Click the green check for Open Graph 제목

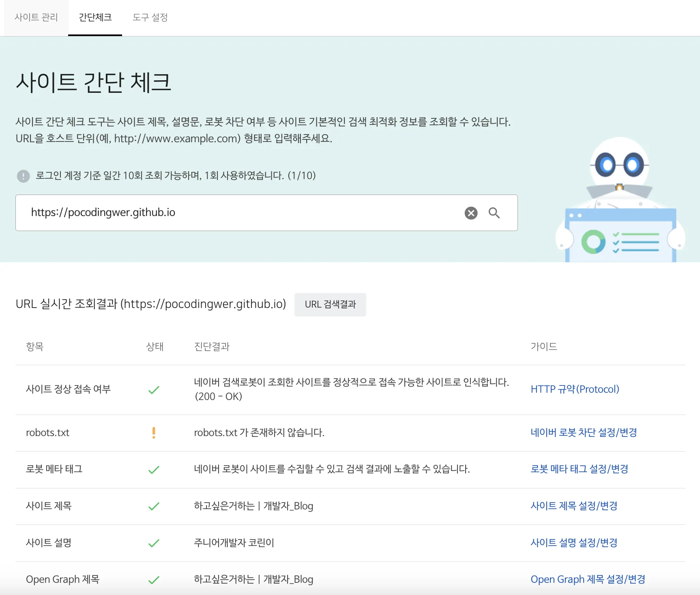[154, 580]
